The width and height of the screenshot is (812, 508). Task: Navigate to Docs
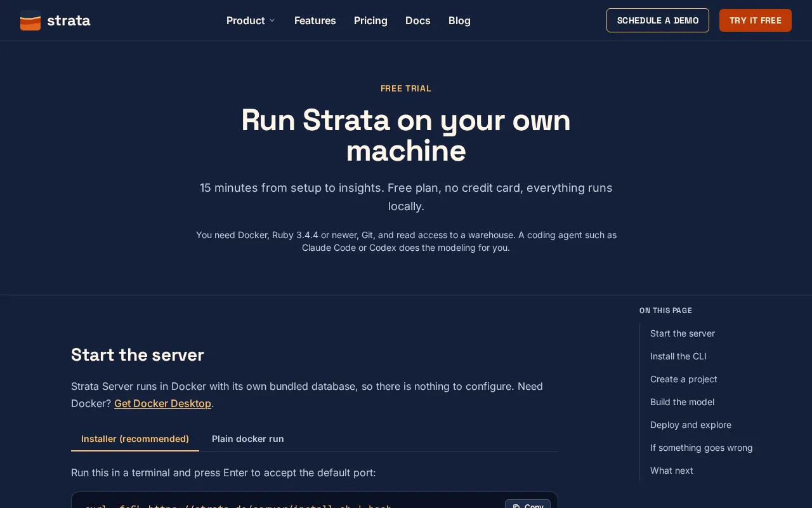[418, 20]
